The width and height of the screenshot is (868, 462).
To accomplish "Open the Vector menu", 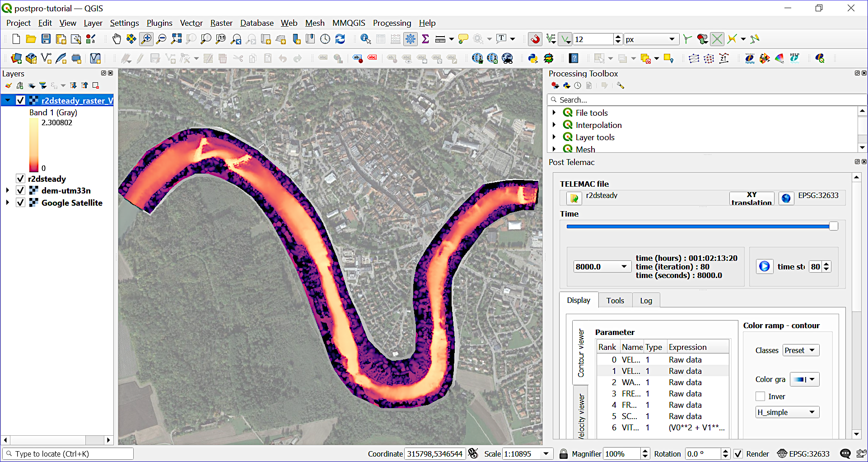I will tap(191, 23).
